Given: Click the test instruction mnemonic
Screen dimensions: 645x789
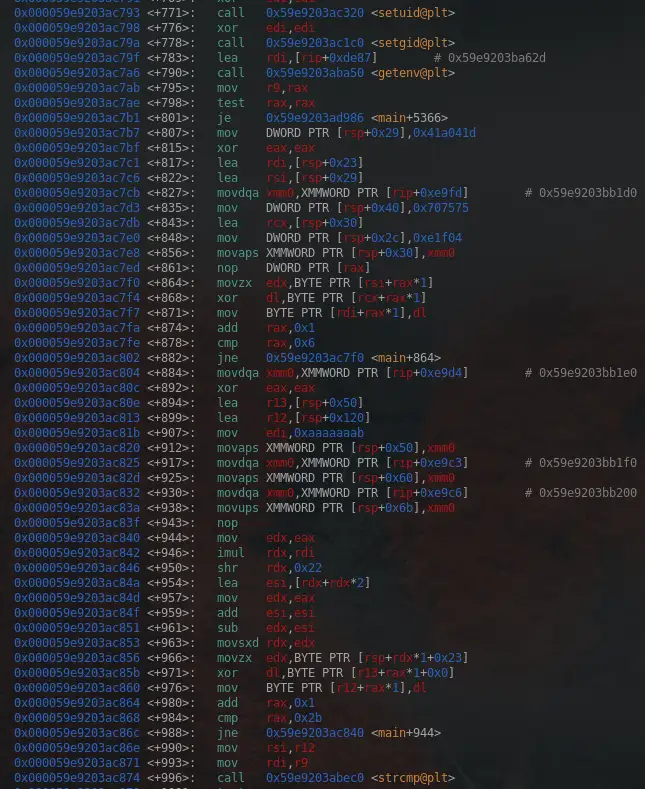Looking at the screenshot, I should [230, 103].
